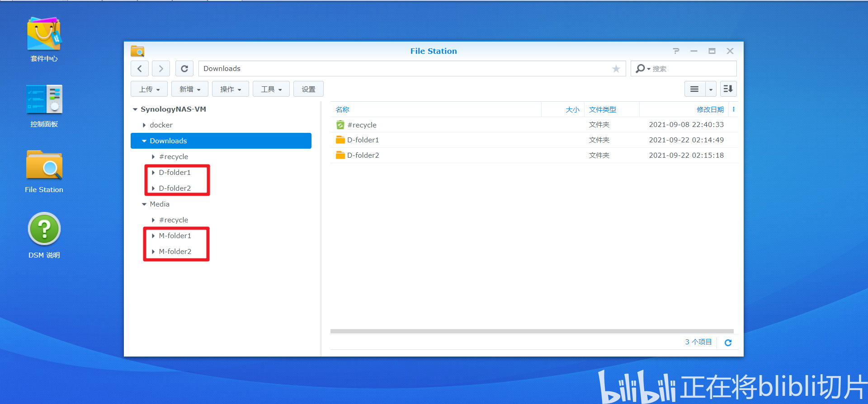This screenshot has width=868, height=404.
Task: Expand D-folder2 tree node arrow
Action: [153, 188]
